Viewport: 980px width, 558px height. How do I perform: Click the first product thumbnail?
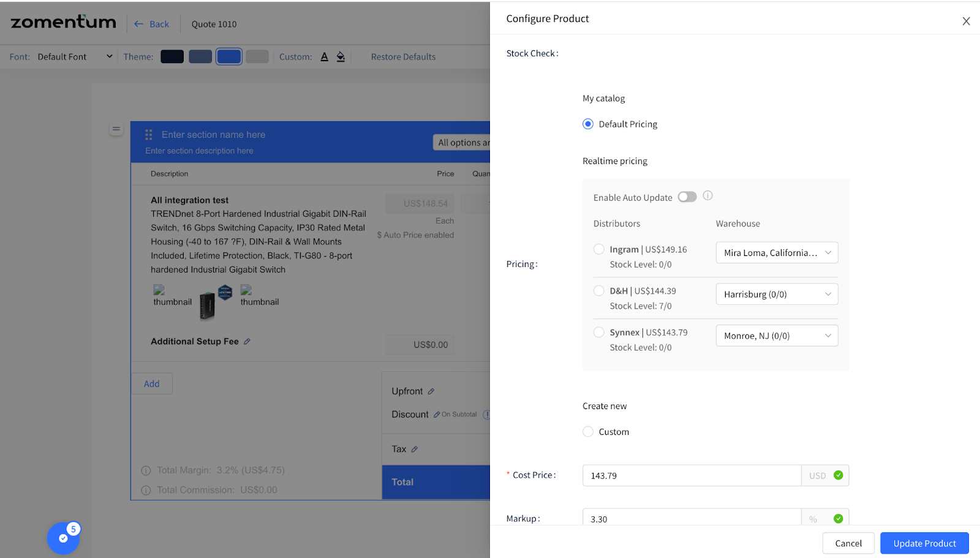172,296
